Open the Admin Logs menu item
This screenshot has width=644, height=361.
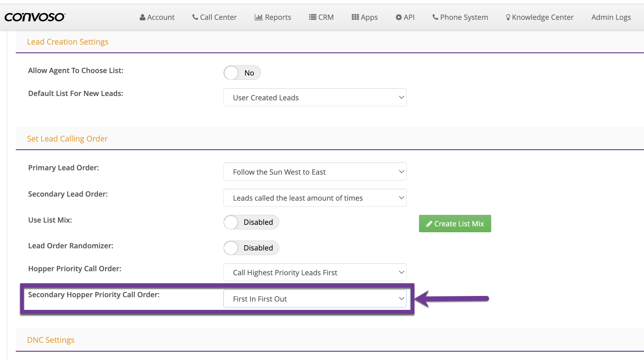pos(611,17)
